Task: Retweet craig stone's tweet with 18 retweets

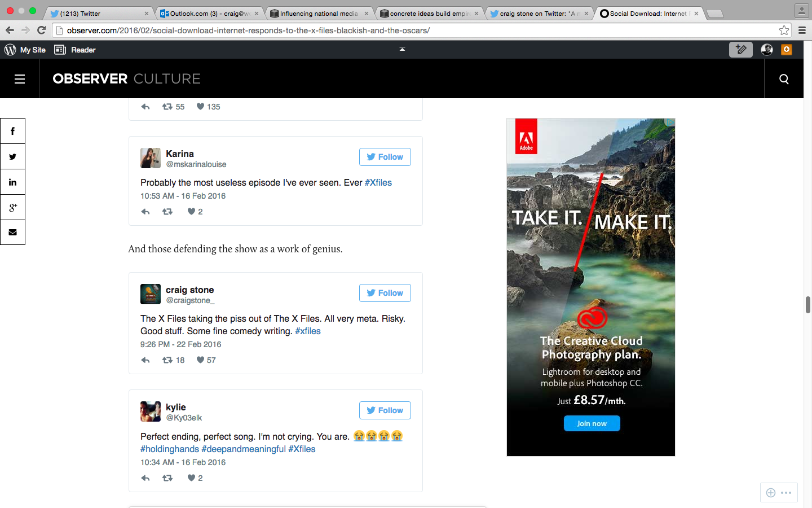Action: (173, 360)
